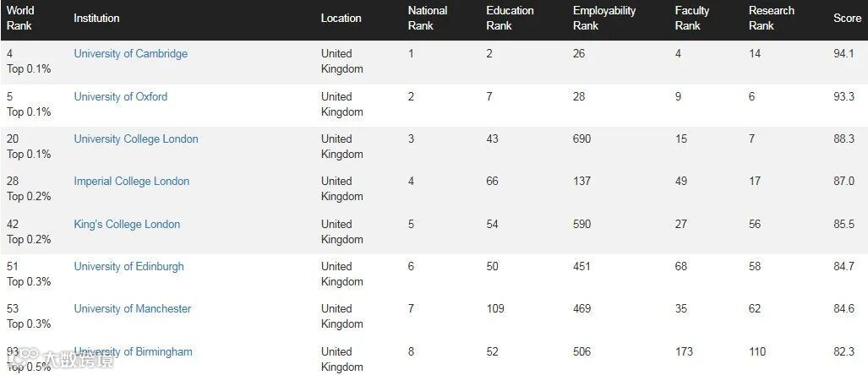Screen dimensions: 868x375
Task: Click the Research Rank column header
Action: click(x=771, y=18)
